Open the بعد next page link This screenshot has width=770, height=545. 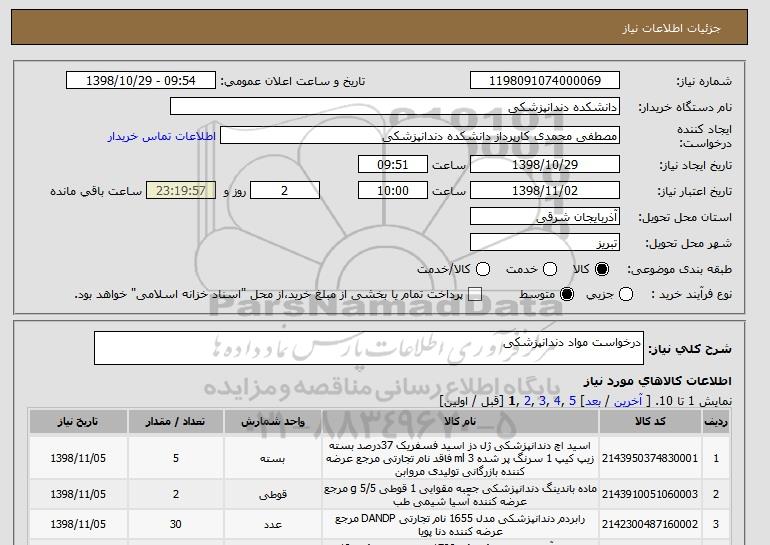[593, 401]
